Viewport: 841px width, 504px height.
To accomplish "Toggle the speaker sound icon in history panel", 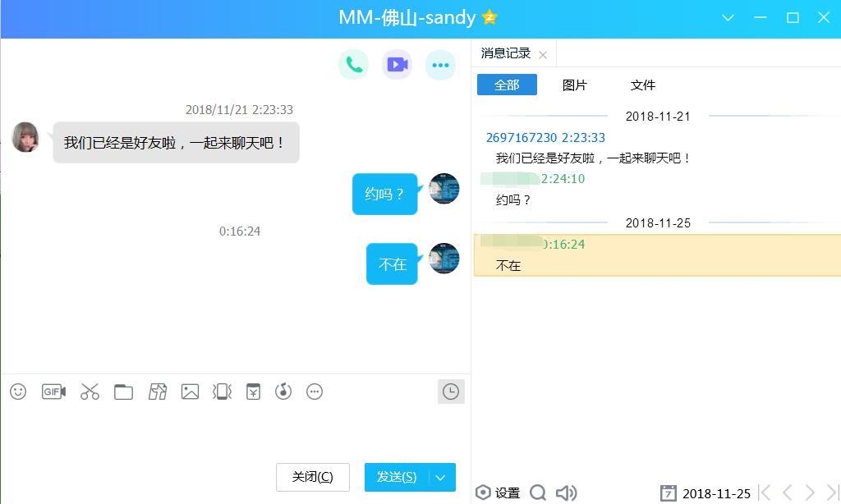I will click(x=566, y=493).
